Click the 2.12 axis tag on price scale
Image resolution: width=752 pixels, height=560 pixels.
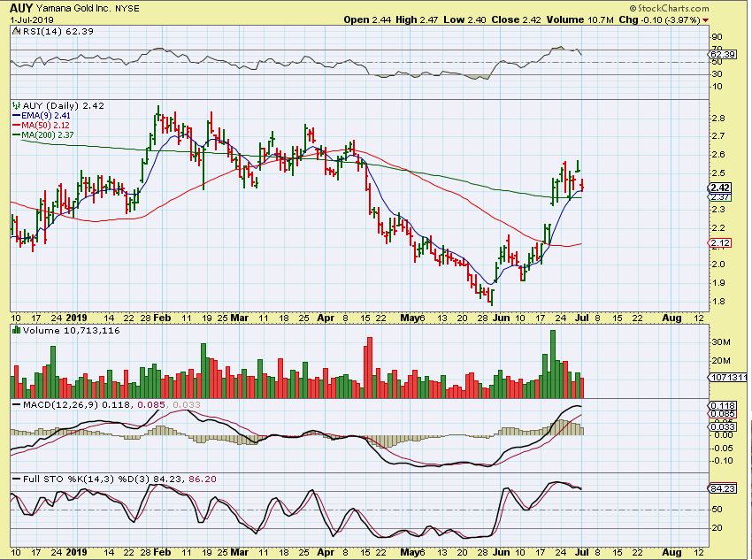click(x=720, y=243)
